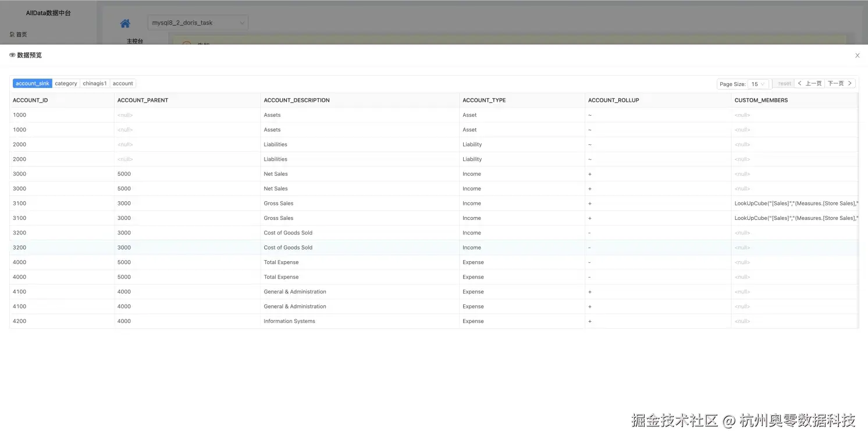
Task: Click the 主控台 label in background
Action: pyautogui.click(x=135, y=41)
